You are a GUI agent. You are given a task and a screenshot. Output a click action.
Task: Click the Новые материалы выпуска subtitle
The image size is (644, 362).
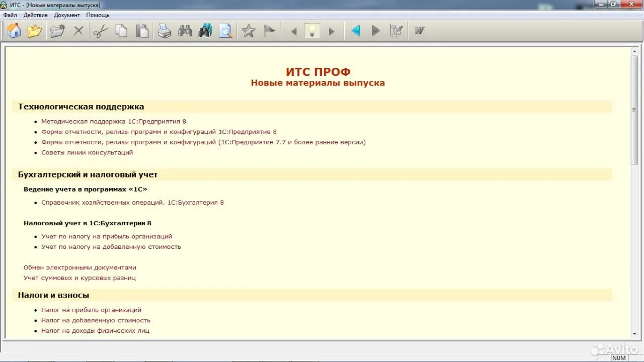click(x=318, y=83)
